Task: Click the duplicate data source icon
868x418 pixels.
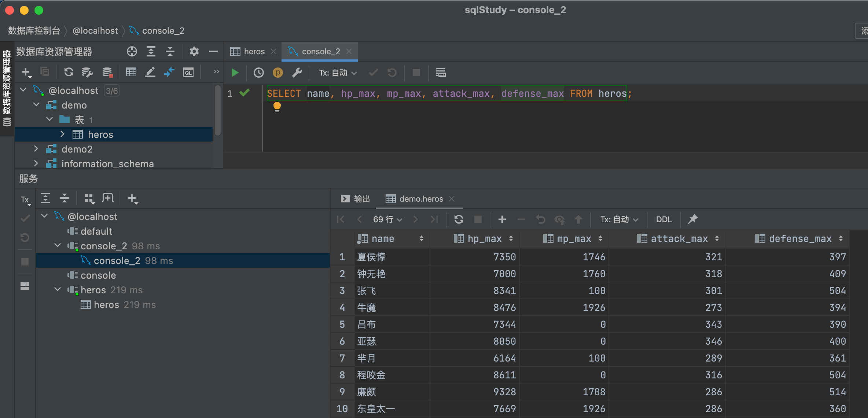Action: point(45,72)
